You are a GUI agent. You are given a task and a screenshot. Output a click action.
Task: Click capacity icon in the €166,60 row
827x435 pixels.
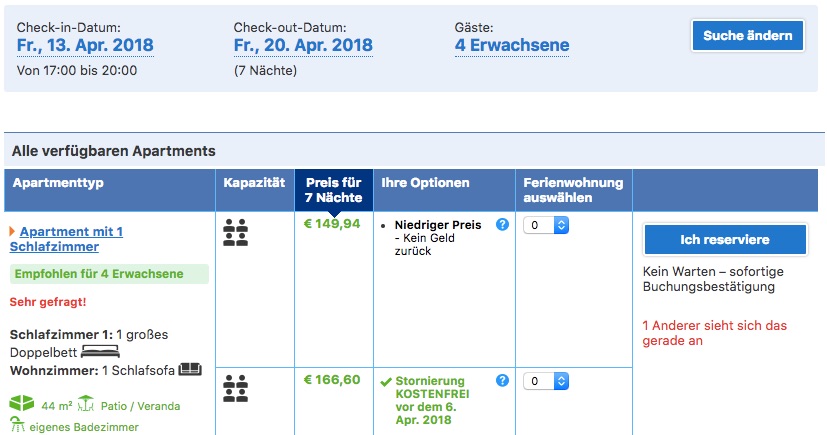[235, 389]
